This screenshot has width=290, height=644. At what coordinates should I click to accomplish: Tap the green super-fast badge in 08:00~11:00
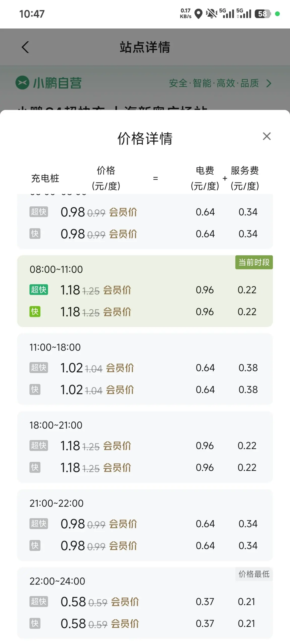pos(39,290)
